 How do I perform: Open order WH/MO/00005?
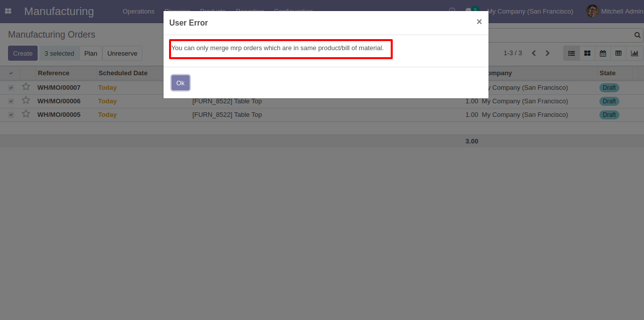tap(59, 115)
